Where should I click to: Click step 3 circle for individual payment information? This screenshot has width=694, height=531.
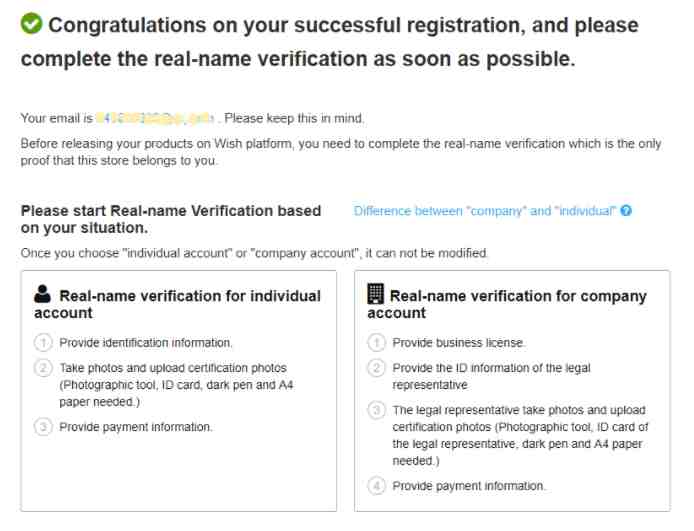(x=43, y=427)
